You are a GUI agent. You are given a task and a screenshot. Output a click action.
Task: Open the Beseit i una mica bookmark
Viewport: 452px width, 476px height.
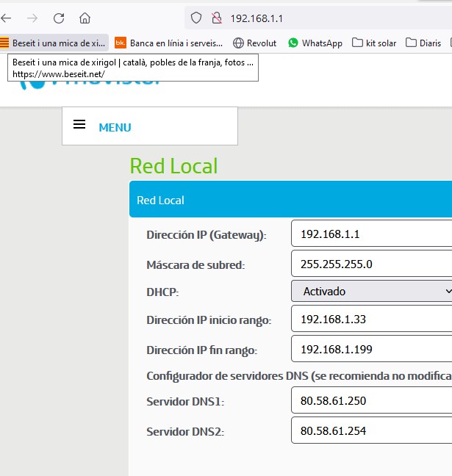click(54, 43)
